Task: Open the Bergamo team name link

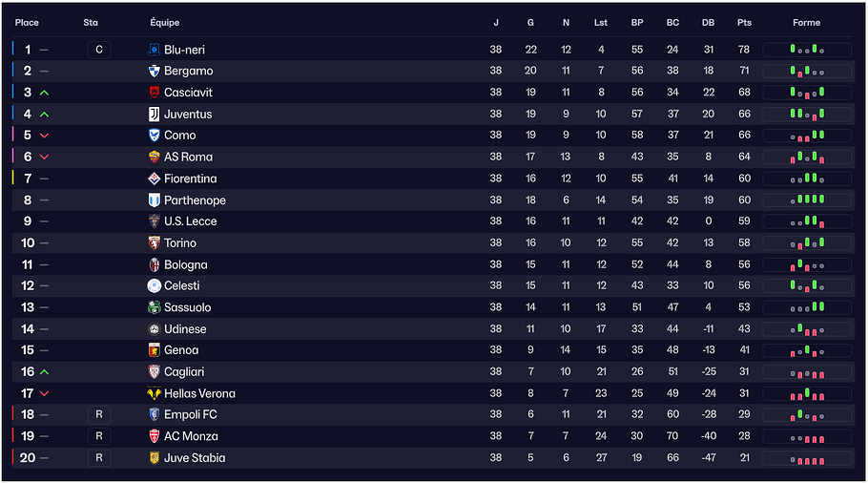Action: [188, 71]
